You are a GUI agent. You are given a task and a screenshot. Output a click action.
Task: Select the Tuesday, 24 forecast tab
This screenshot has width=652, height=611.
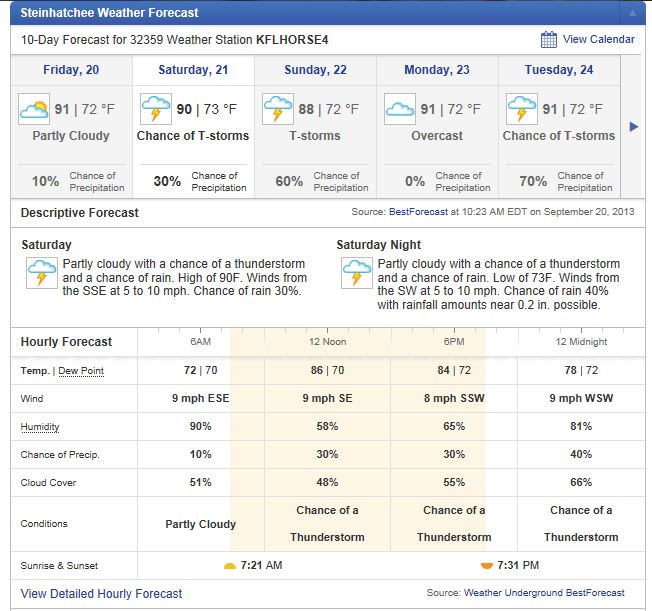(x=558, y=70)
